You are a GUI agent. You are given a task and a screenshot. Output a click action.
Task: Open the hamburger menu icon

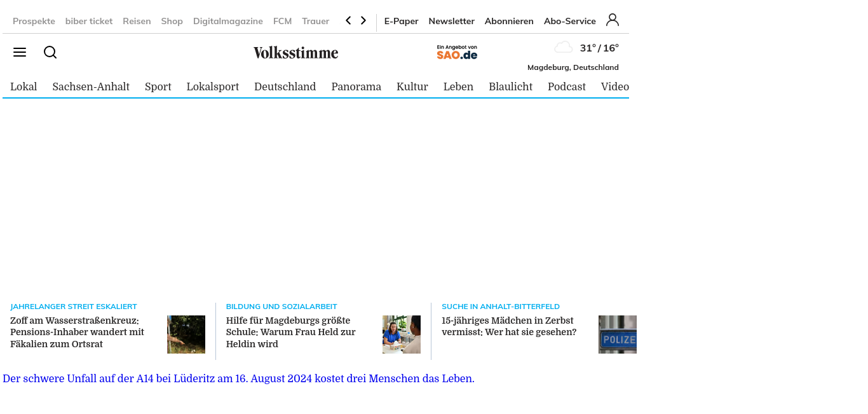[x=20, y=52]
